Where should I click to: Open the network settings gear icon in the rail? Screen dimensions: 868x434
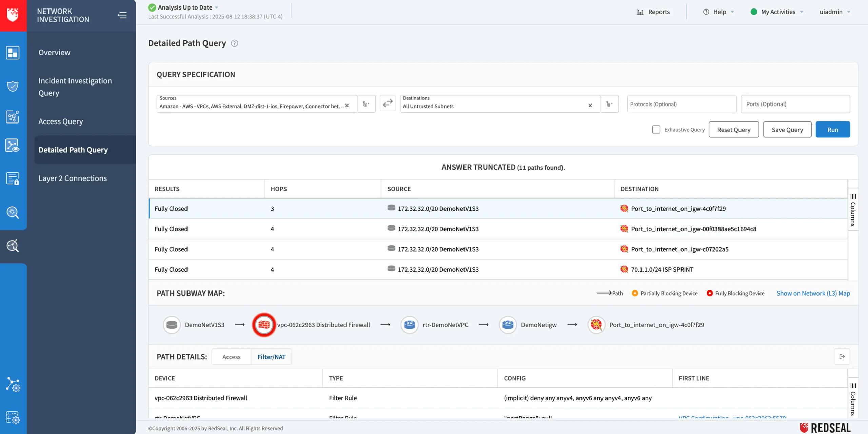(x=13, y=385)
